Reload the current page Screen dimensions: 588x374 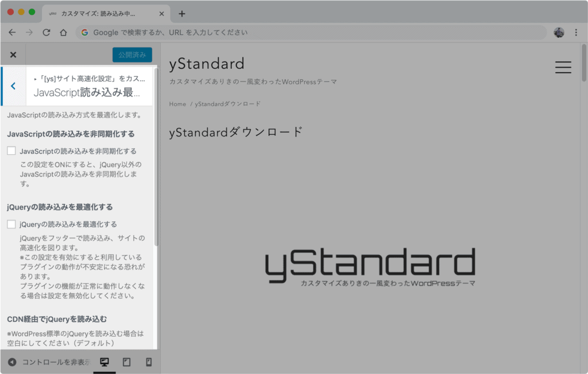point(46,33)
